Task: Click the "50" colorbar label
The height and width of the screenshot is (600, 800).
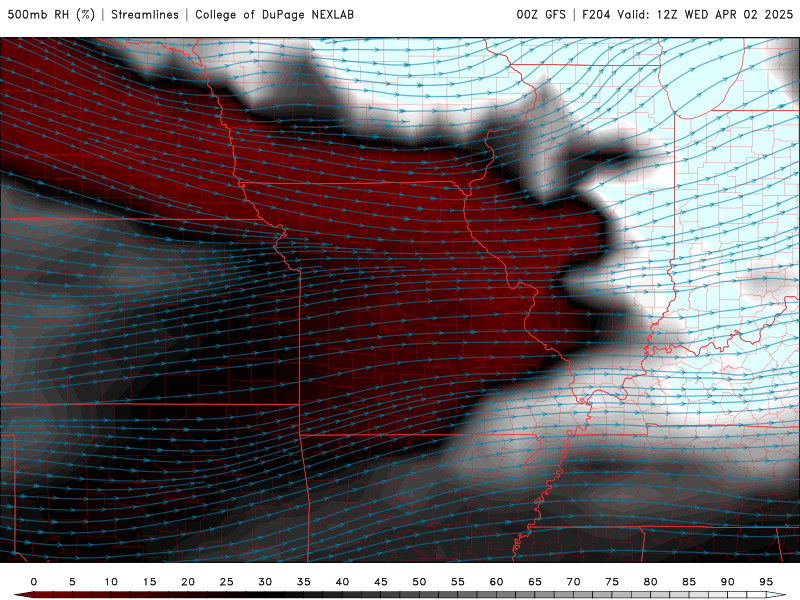Action: coord(419,582)
